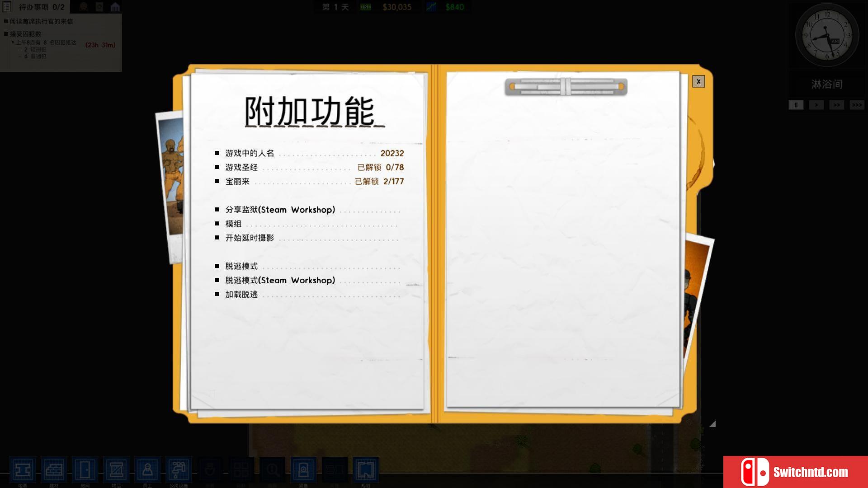The height and width of the screenshot is (488, 868).
Task: Select the 物品 objects crate icon
Action: [x=116, y=470]
